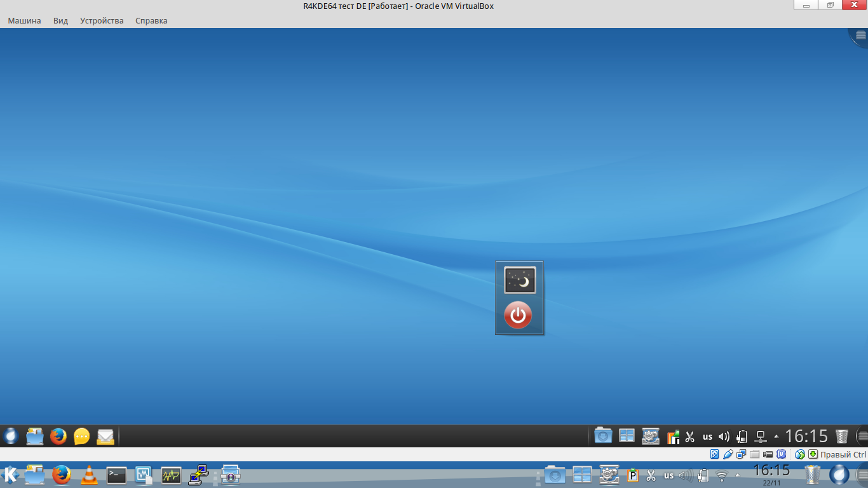
Task: Click the wired network icon on the guest panel
Action: pos(760,437)
